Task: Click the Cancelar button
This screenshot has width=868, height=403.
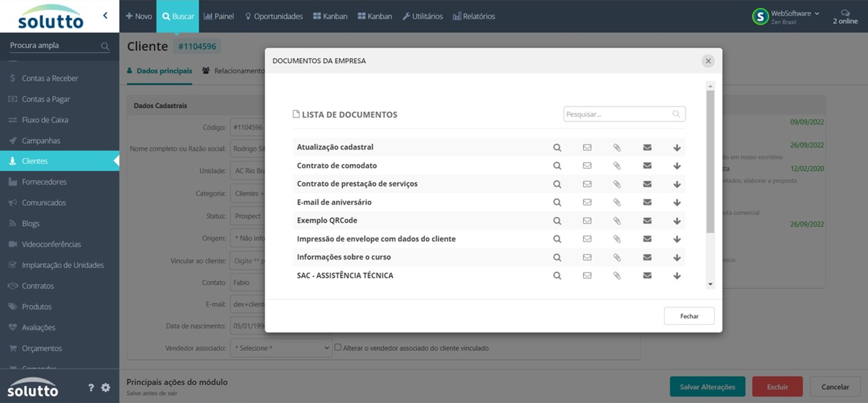Action: click(835, 387)
